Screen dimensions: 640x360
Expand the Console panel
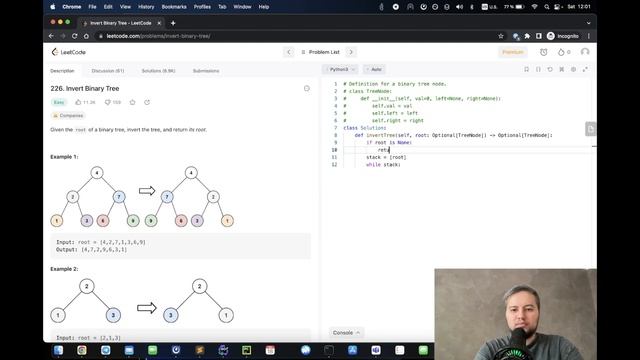point(346,333)
